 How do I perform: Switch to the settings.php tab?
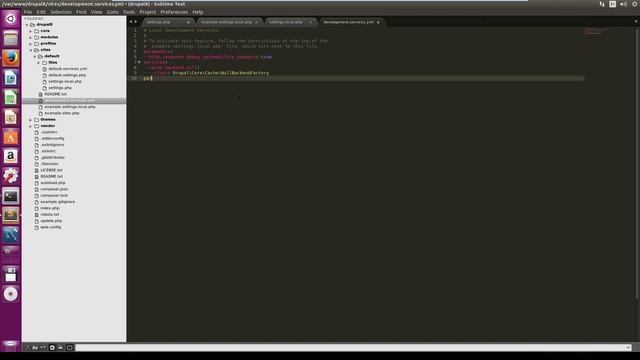coord(167,22)
